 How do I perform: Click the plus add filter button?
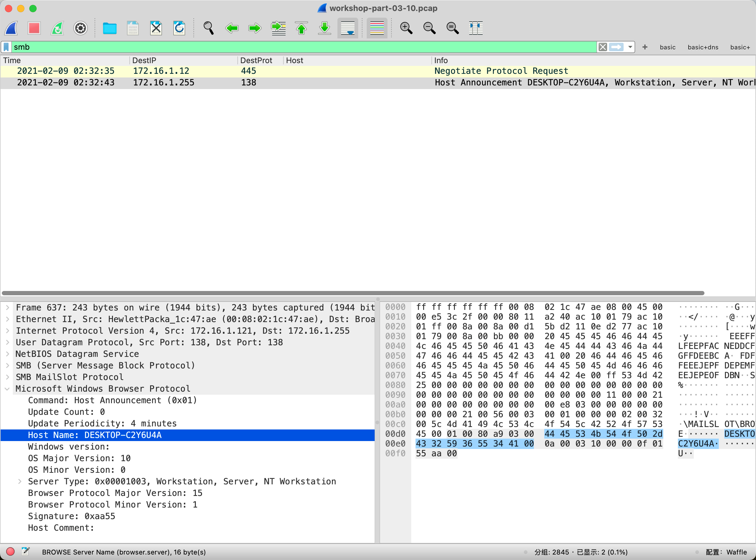tap(644, 47)
